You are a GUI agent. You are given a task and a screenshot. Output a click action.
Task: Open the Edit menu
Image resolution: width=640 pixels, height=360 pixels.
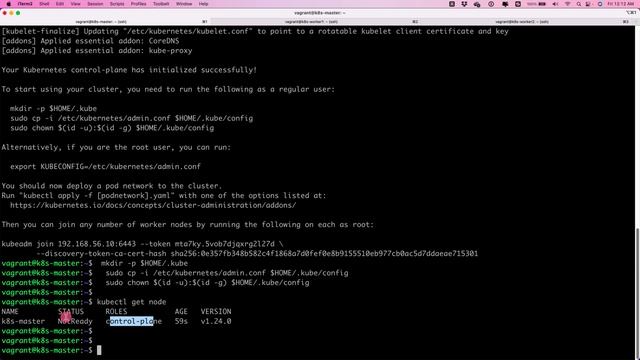click(x=60, y=4)
